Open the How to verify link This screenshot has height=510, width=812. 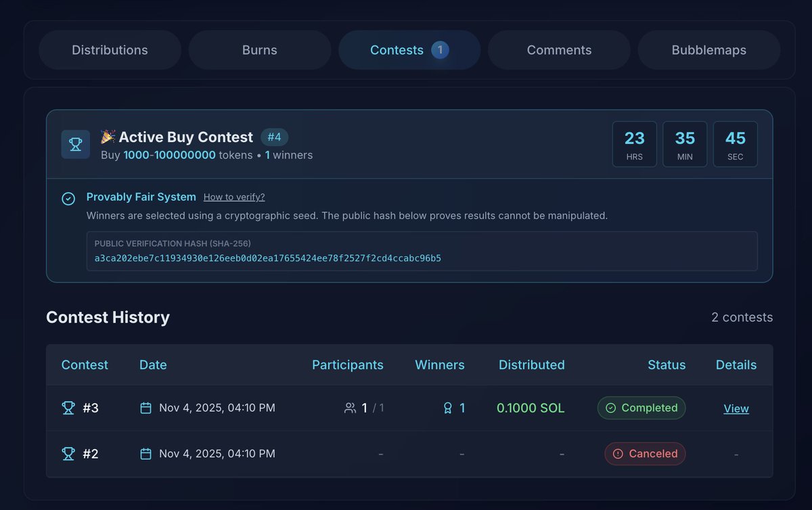pos(234,197)
